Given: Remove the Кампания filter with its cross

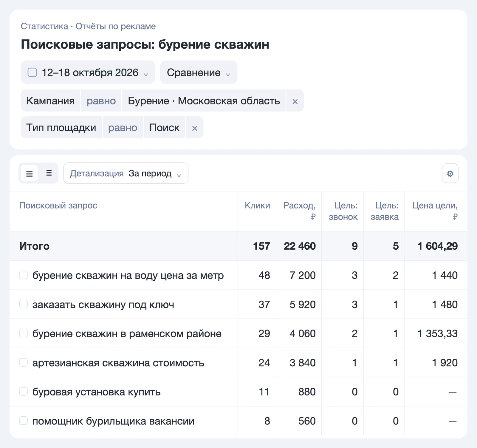Looking at the screenshot, I should [295, 101].
